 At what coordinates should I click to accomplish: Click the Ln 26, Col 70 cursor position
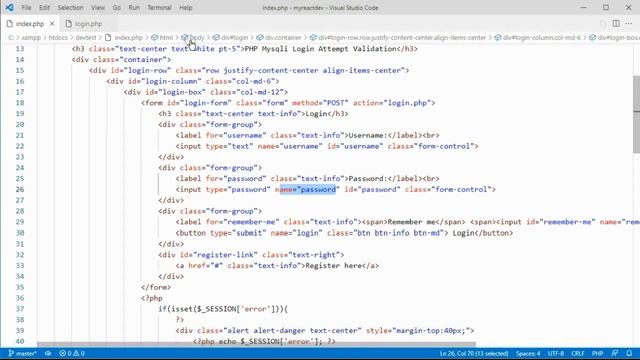tap(474, 353)
